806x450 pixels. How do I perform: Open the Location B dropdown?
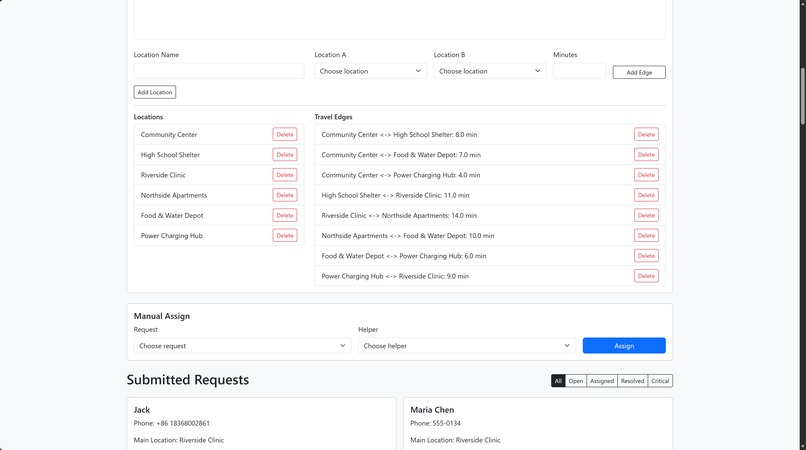(489, 71)
